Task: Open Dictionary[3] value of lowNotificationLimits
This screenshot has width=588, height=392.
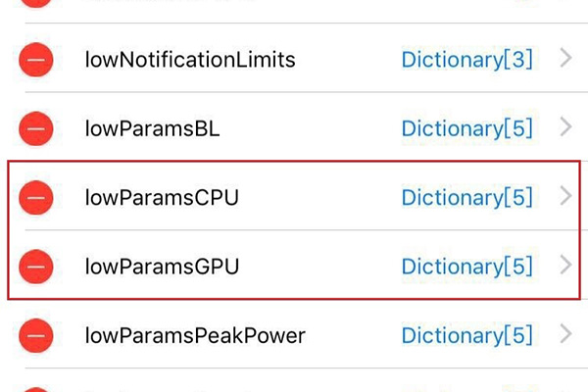Action: 467,61
